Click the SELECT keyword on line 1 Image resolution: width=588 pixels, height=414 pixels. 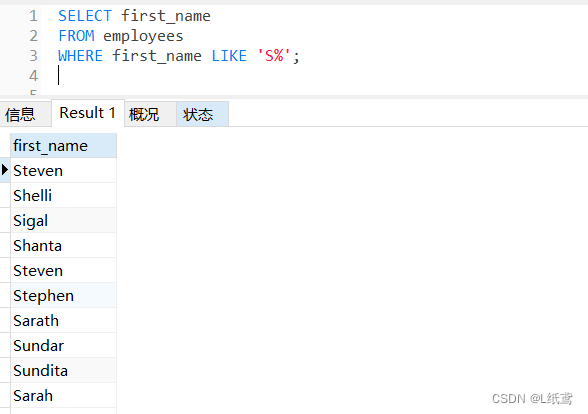point(85,16)
